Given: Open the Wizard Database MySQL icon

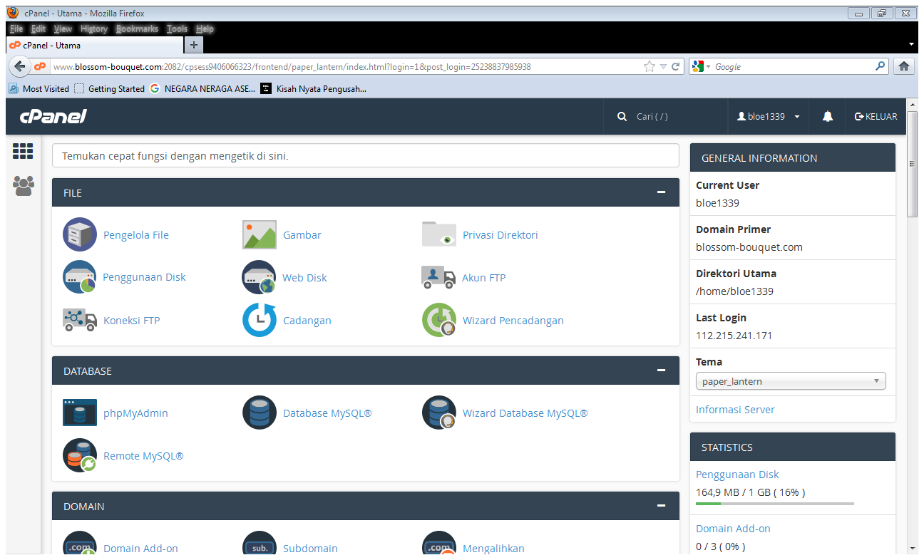Looking at the screenshot, I should tap(439, 413).
